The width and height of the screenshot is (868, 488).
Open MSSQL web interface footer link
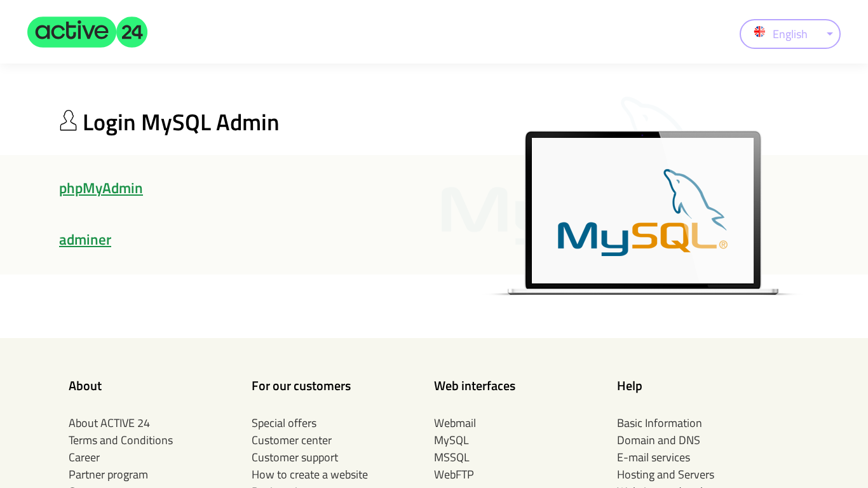click(x=452, y=457)
